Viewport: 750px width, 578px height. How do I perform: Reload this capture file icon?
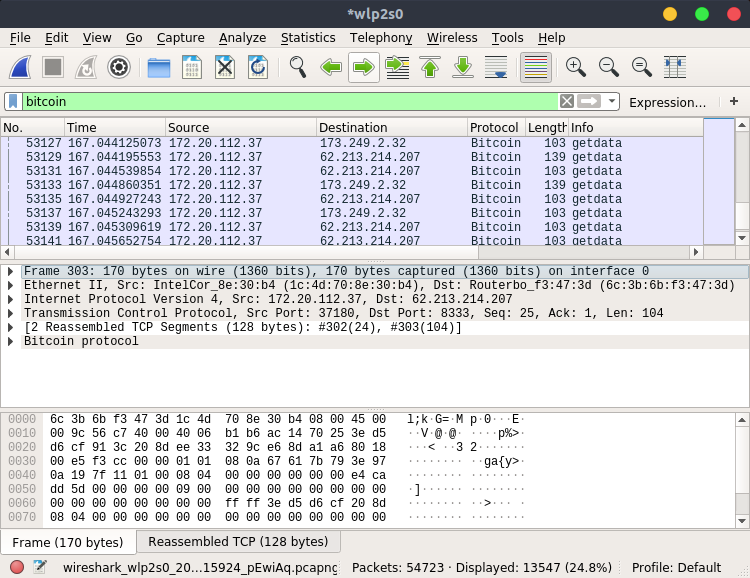pos(258,67)
